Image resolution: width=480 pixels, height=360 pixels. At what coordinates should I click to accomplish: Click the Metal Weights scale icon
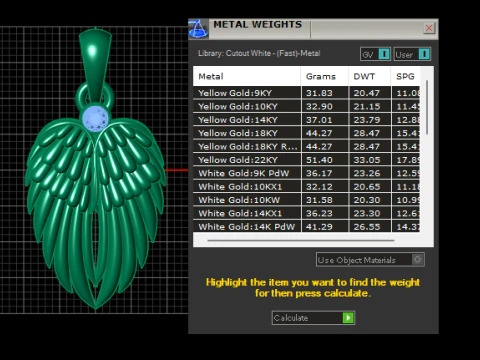pos(199,29)
